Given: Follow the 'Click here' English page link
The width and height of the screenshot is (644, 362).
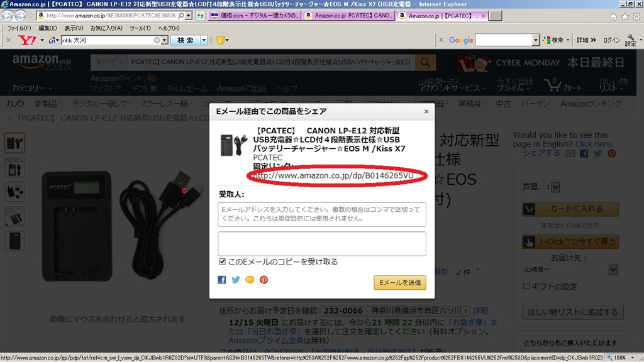Looking at the screenshot, I should pyautogui.click(x=593, y=144).
